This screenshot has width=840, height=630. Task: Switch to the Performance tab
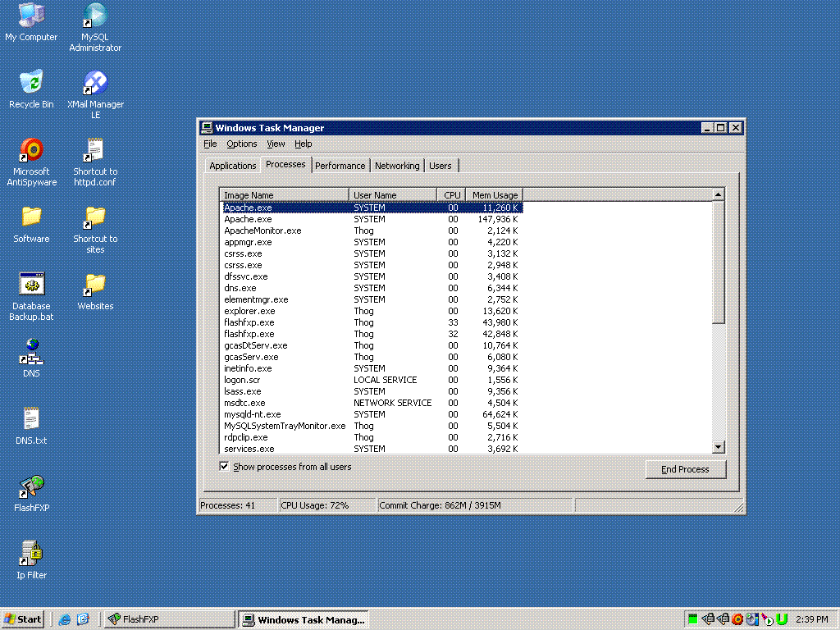(340, 166)
